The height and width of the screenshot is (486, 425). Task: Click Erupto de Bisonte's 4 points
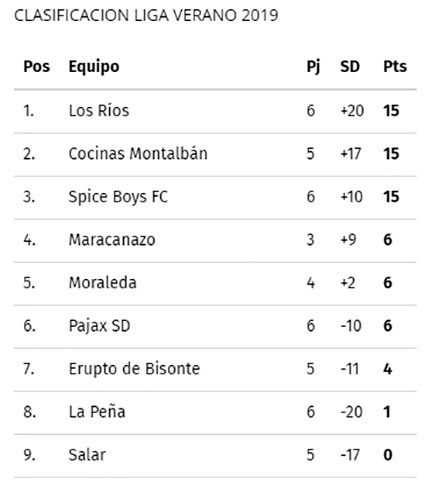[387, 369]
